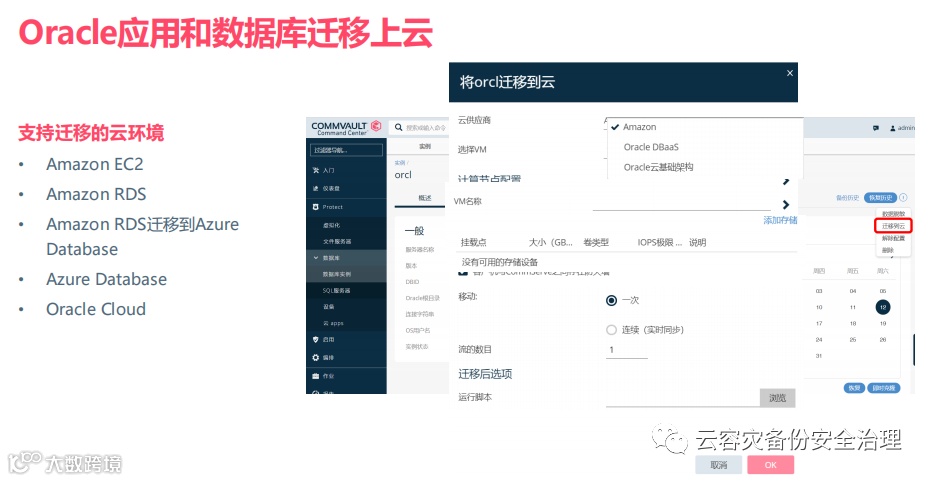The image size is (932, 481).
Task: Click the IOPS极限 column header
Action: [x=659, y=243]
